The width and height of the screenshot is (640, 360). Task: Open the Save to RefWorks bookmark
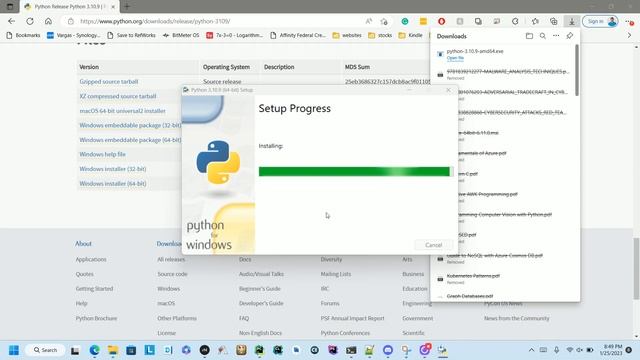tap(131, 36)
